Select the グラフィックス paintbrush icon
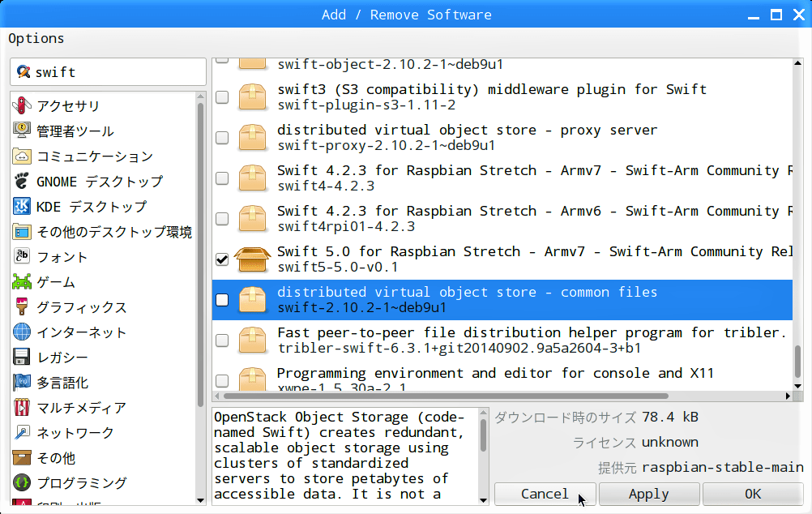The image size is (812, 514). (22, 306)
